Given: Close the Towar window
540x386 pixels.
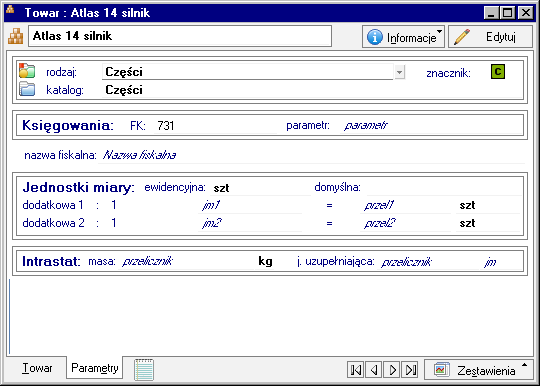Looking at the screenshot, I should pyautogui.click(x=526, y=13).
